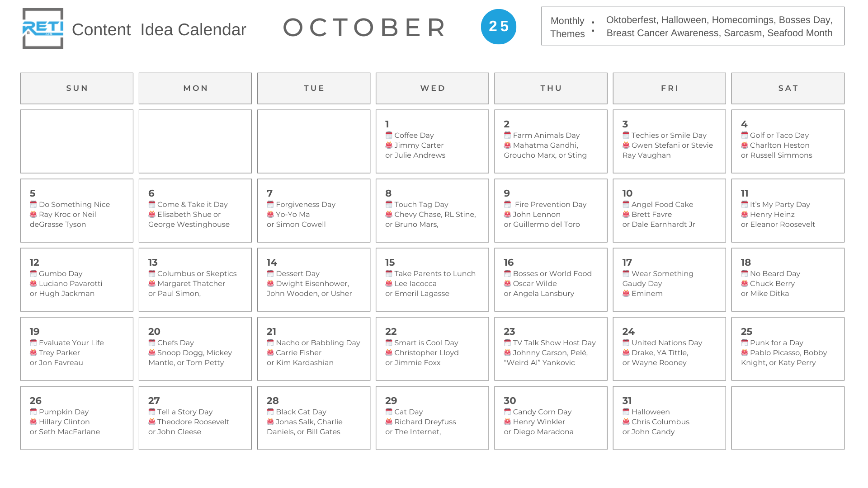Click calendar icon beside Coffee Day
The image size is (868, 488).
tap(389, 135)
